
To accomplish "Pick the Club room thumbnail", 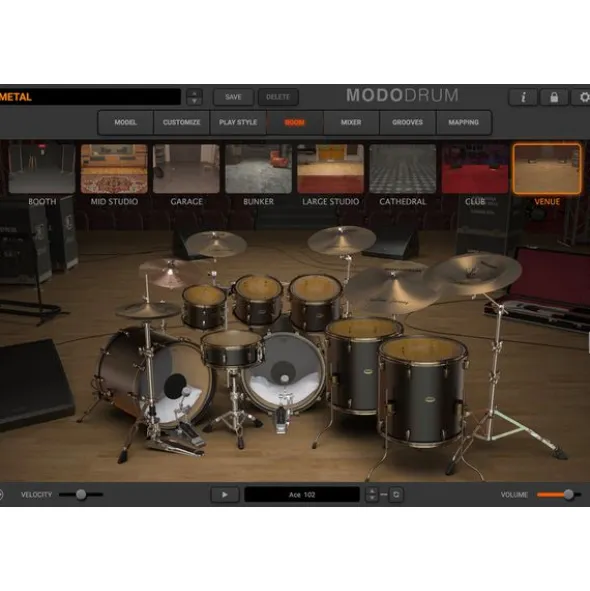I will point(475,168).
